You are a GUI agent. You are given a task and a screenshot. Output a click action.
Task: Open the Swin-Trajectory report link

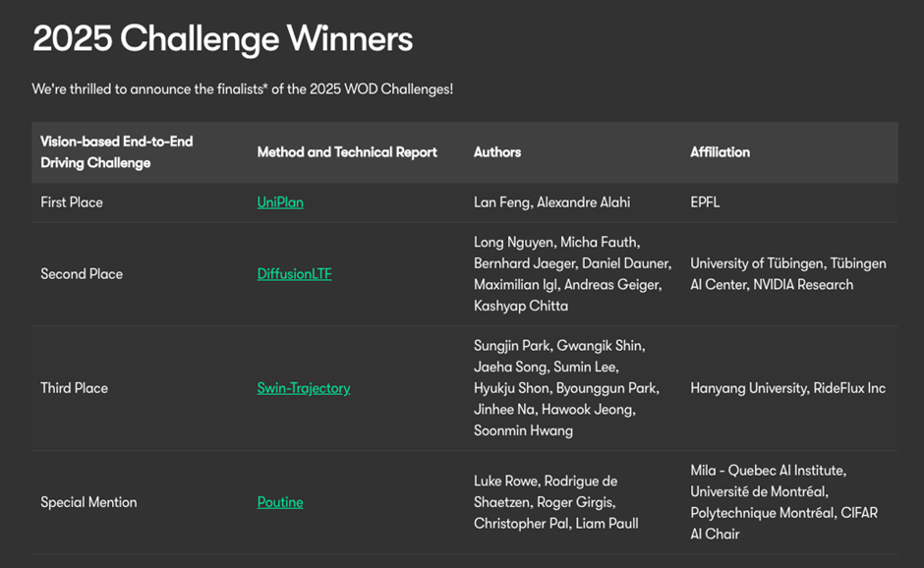point(304,388)
